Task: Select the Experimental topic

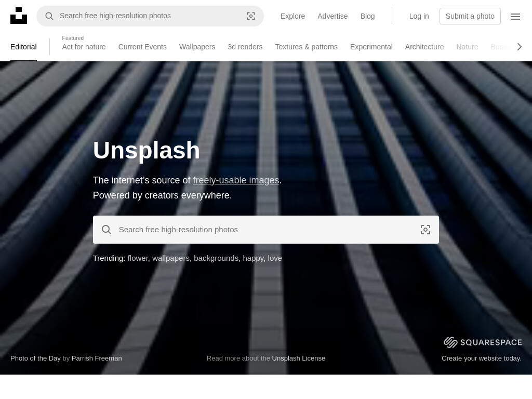Action: 371,47
